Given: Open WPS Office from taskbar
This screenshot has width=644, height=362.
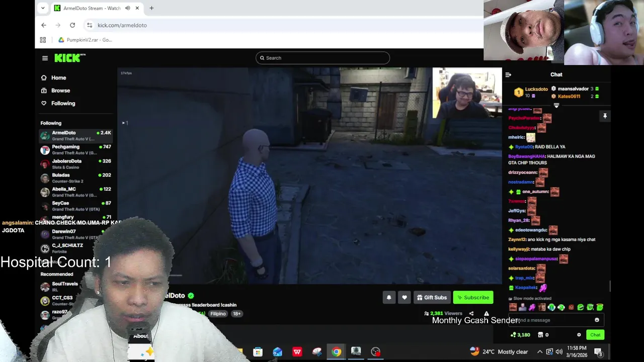Looking at the screenshot, I should pyautogui.click(x=297, y=352).
